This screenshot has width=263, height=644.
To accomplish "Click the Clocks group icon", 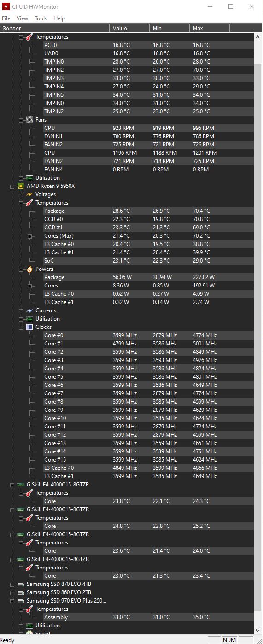I will coord(29,327).
